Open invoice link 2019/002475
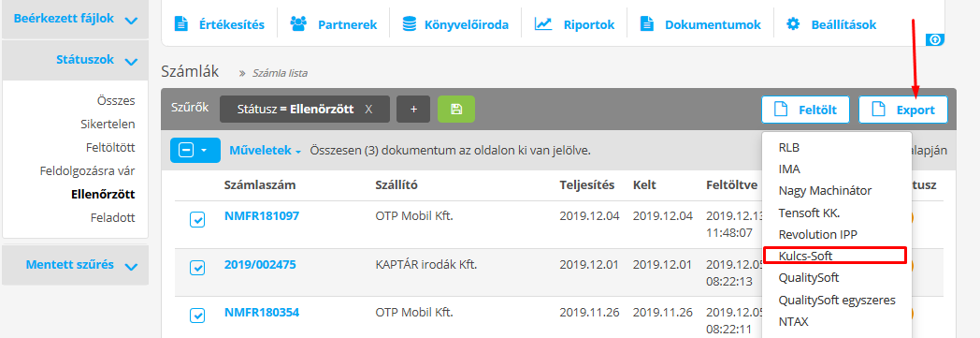The height and width of the screenshot is (338, 980). point(260,265)
